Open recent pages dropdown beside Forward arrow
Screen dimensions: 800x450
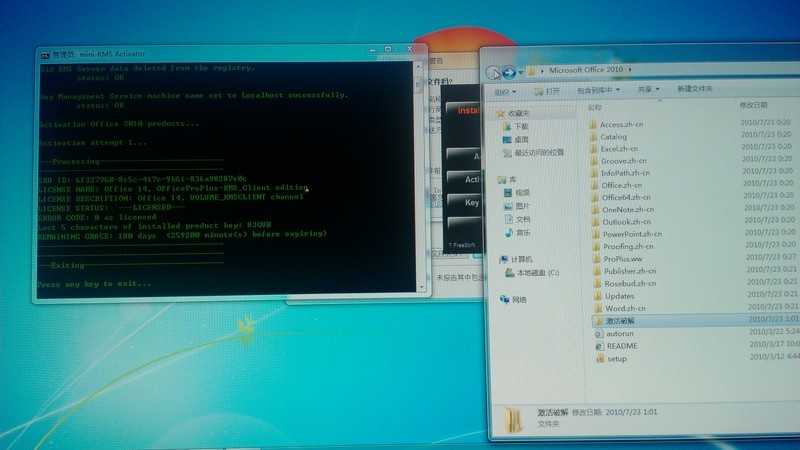click(520, 72)
